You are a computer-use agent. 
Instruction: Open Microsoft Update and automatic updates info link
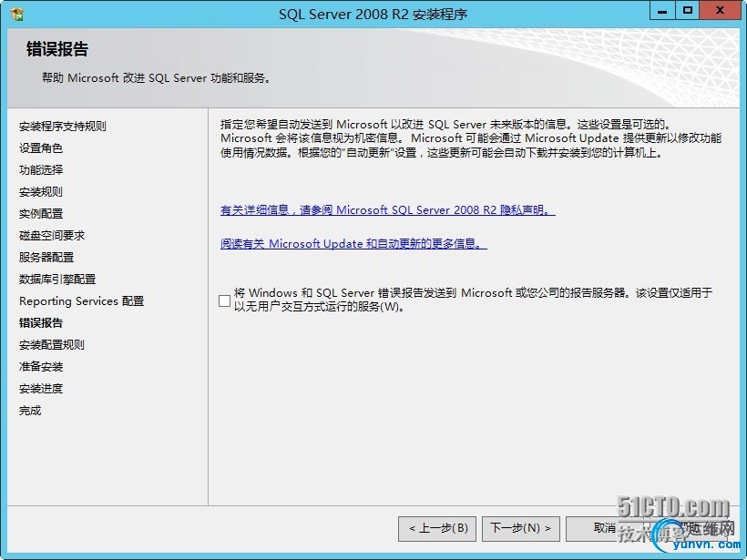tap(353, 243)
